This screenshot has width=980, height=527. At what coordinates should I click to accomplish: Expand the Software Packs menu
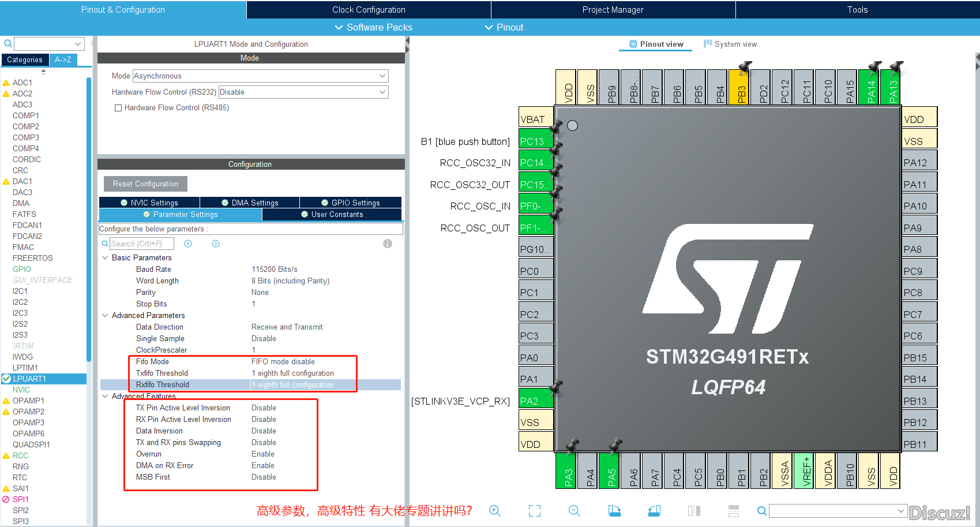[374, 27]
